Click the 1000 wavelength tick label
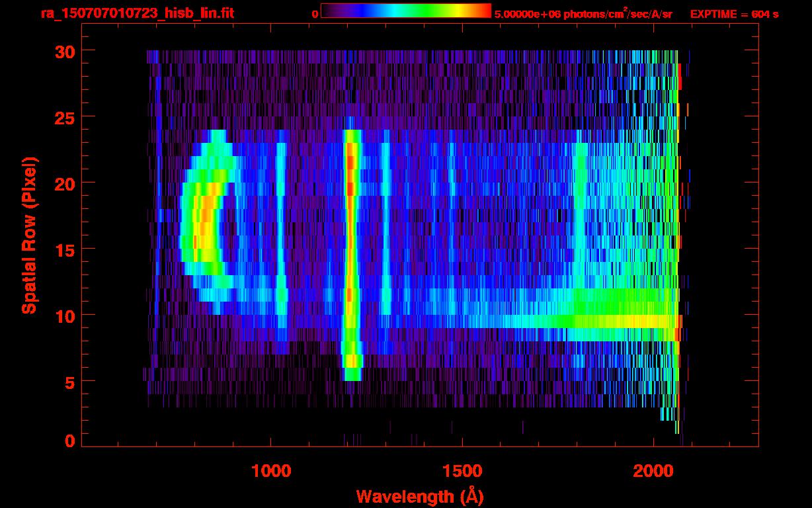The width and height of the screenshot is (812, 508). (x=271, y=471)
